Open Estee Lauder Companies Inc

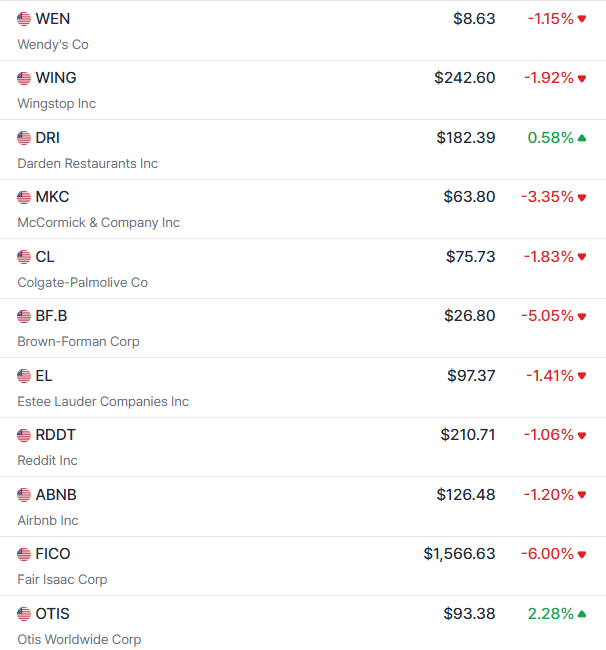tap(103, 401)
